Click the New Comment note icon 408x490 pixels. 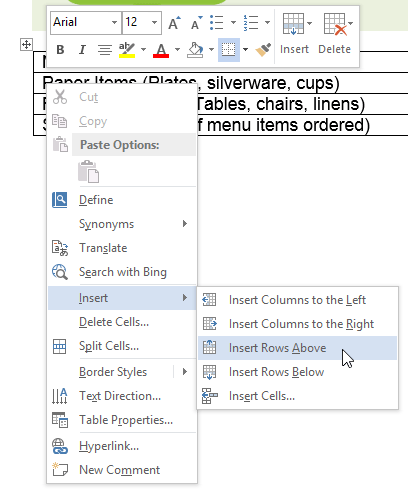click(x=60, y=469)
